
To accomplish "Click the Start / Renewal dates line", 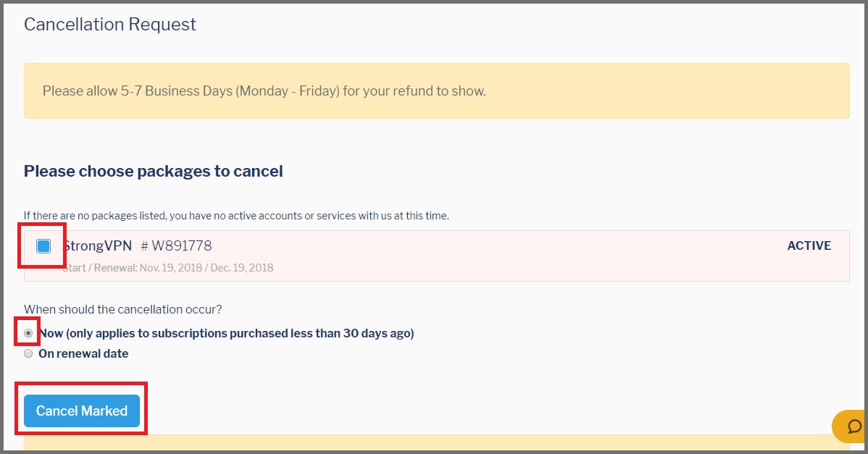I will pyautogui.click(x=168, y=268).
